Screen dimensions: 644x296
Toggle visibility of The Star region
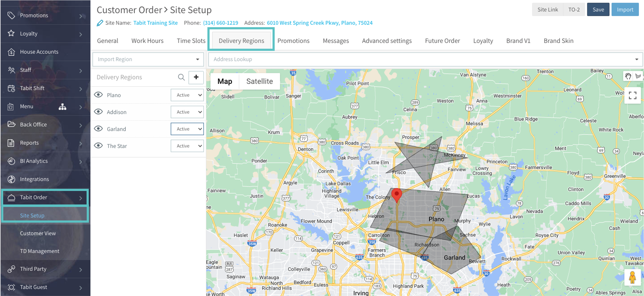coord(99,146)
